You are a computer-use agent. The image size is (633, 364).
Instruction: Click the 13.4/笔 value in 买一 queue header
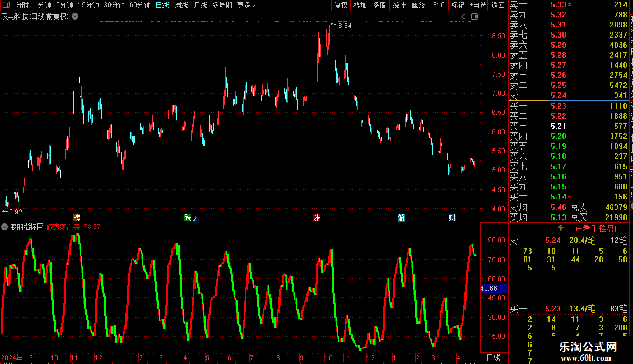click(x=582, y=309)
